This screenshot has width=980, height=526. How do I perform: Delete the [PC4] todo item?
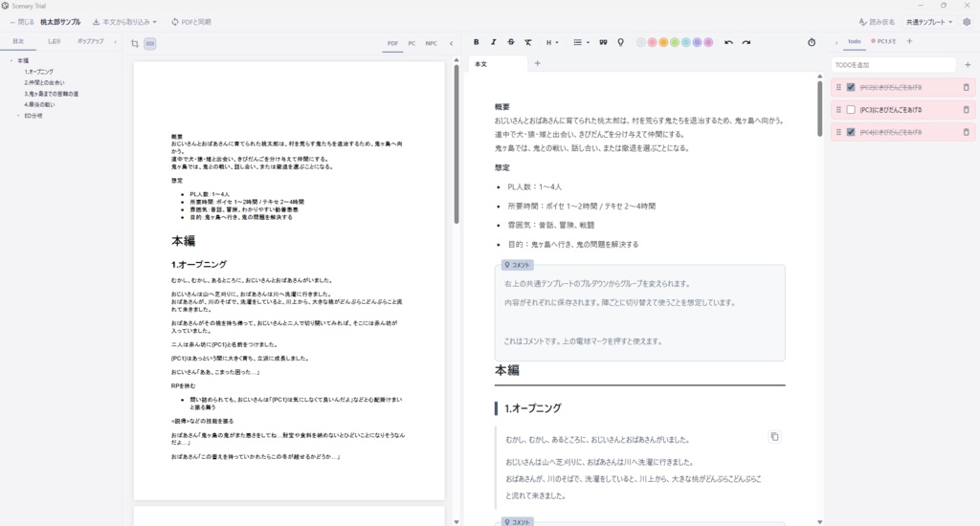click(966, 132)
